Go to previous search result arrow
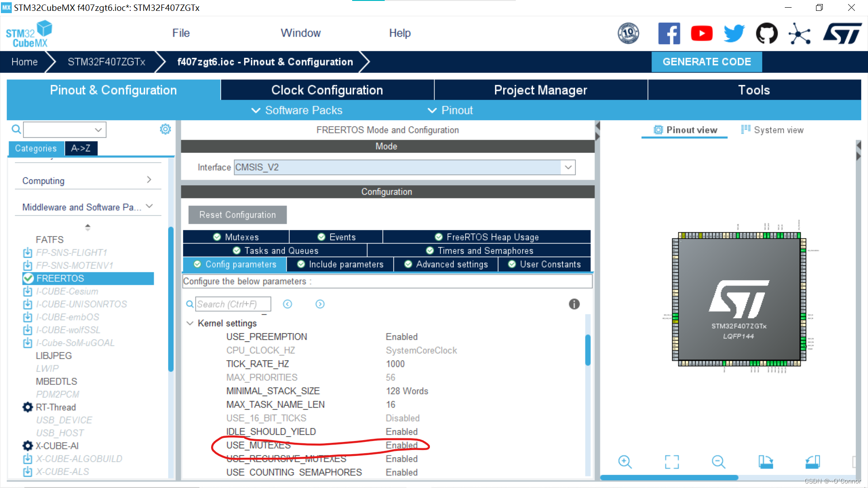The height and width of the screenshot is (488, 868). 288,304
